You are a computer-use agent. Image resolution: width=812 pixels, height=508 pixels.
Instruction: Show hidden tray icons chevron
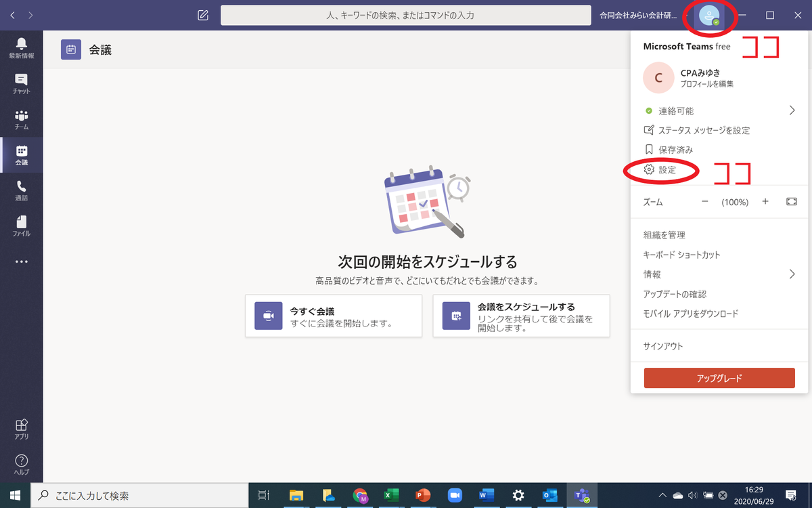pos(662,495)
